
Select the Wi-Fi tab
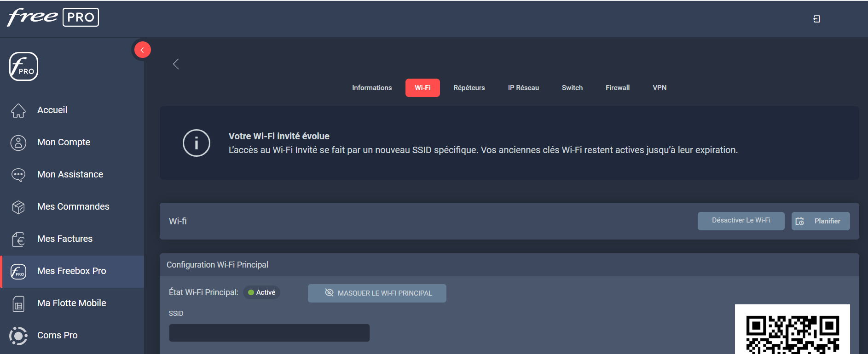pos(422,88)
